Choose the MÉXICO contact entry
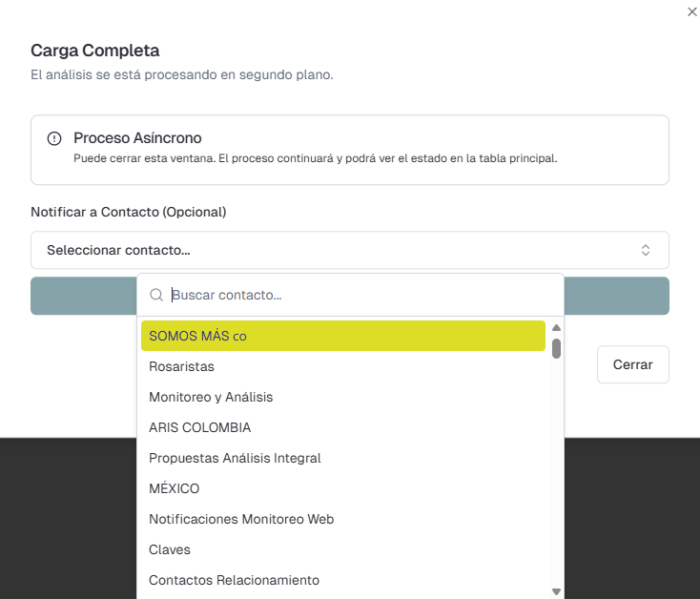The image size is (700, 599). 342,488
